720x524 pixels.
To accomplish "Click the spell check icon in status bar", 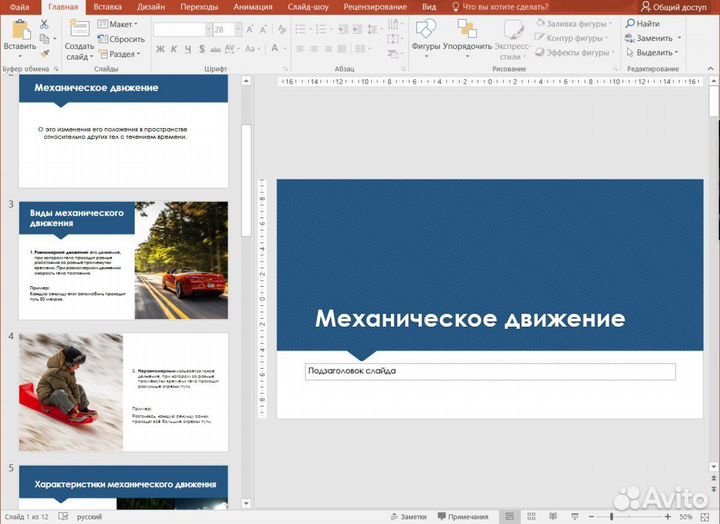I will pyautogui.click(x=63, y=517).
